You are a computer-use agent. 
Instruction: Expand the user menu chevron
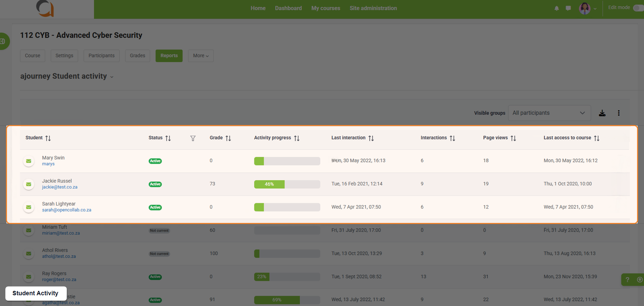pyautogui.click(x=595, y=9)
